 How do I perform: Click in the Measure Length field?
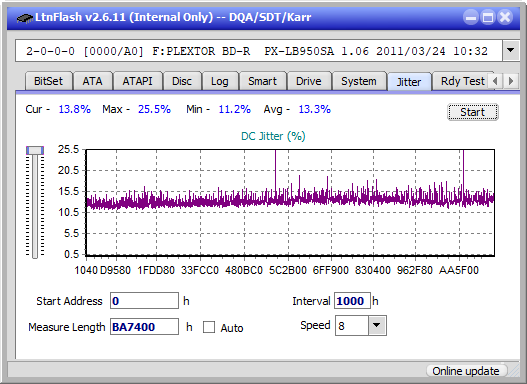[144, 327]
